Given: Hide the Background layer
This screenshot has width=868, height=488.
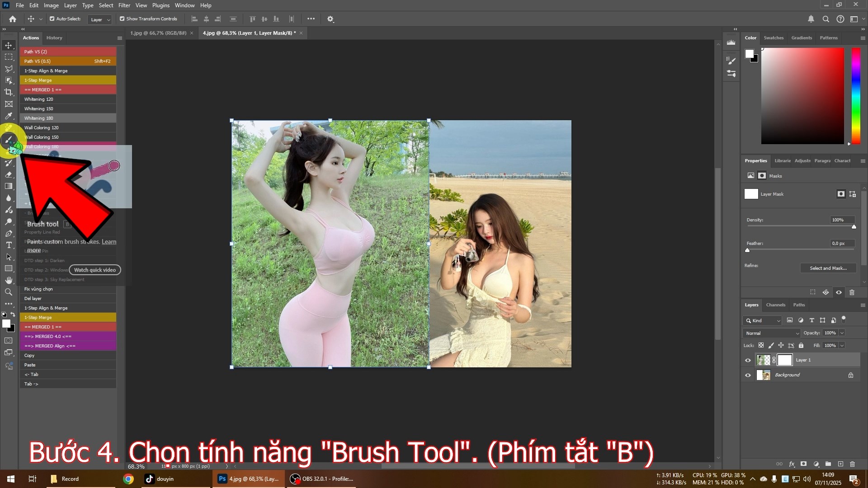Looking at the screenshot, I should pos(748,375).
